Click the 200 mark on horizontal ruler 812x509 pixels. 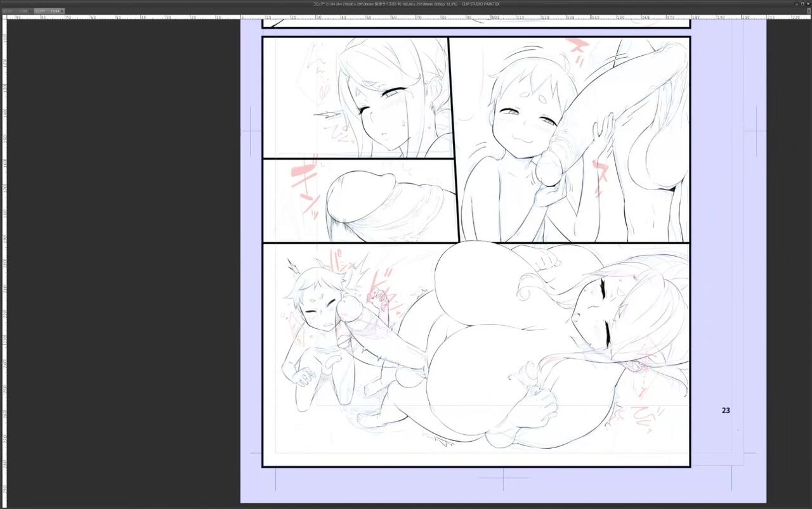(745, 17)
